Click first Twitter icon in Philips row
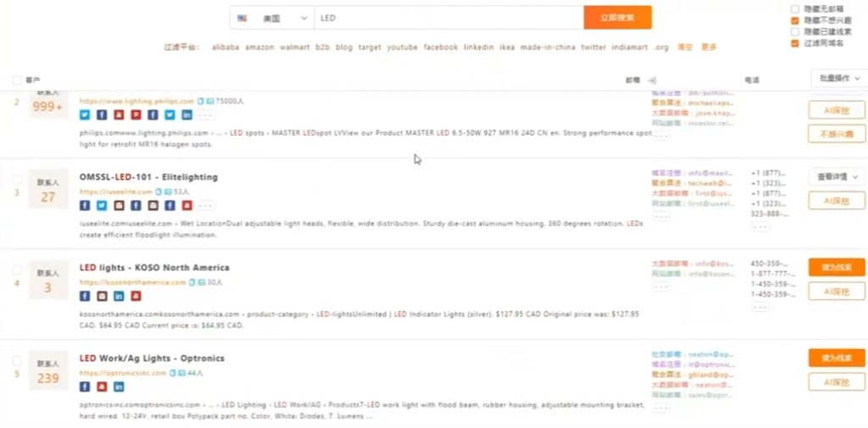This screenshot has height=428, width=868. pyautogui.click(x=85, y=114)
